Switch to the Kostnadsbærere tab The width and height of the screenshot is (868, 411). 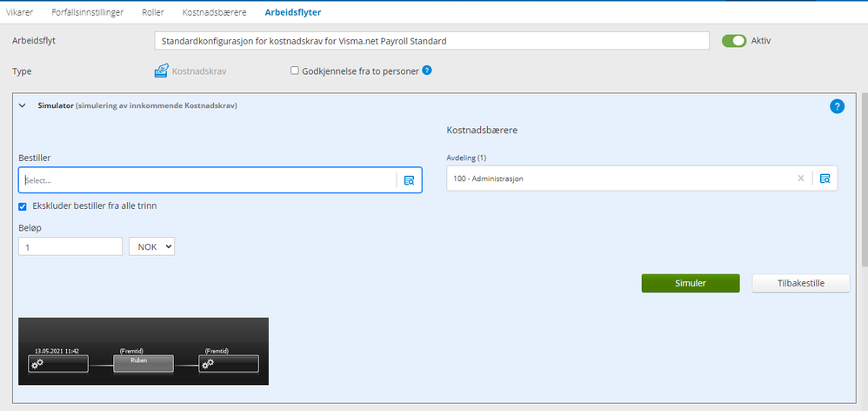click(214, 11)
